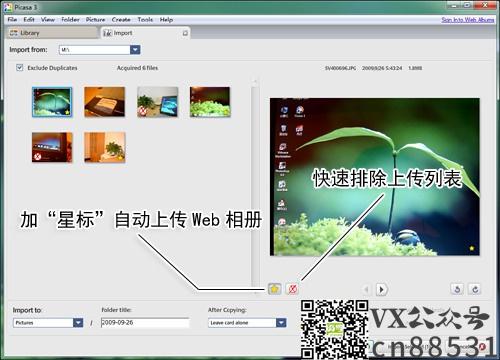Open the After Copying dropdown
Viewport: 500px width, 360px height.
(x=281, y=323)
